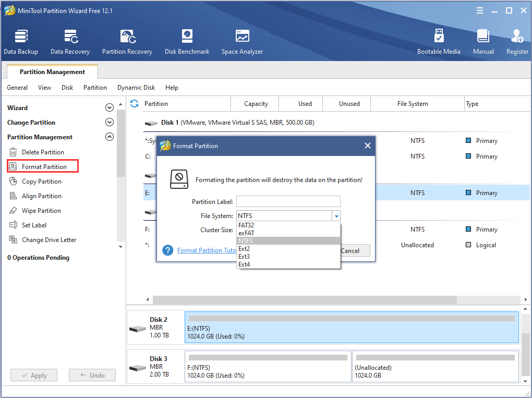Viewport: 532px width, 398px height.
Task: Click the sidebar scroll up arrow
Action: (x=121, y=104)
